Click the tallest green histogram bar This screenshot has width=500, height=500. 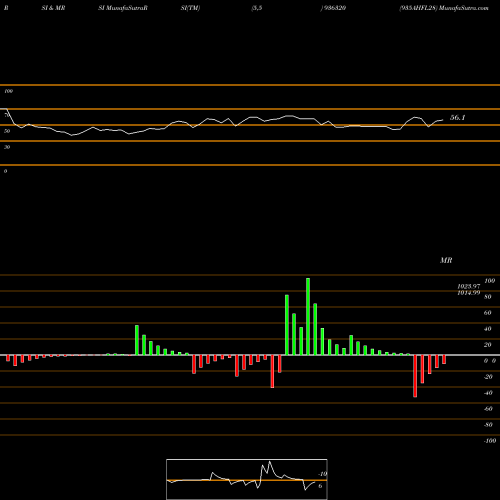(308, 316)
